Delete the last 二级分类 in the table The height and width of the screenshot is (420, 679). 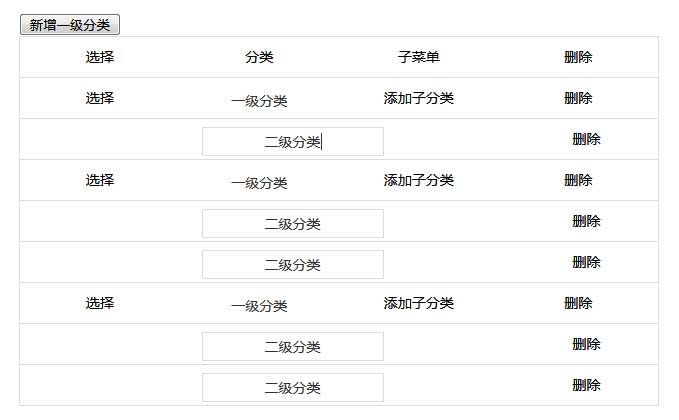tap(586, 385)
